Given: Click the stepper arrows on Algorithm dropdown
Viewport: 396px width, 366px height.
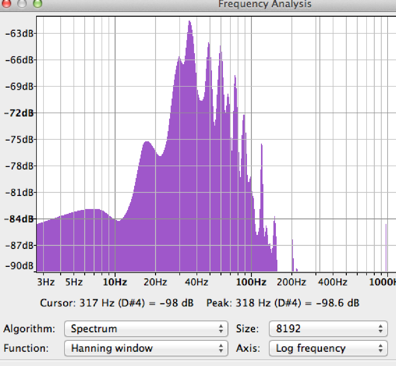Looking at the screenshot, I should [x=221, y=329].
